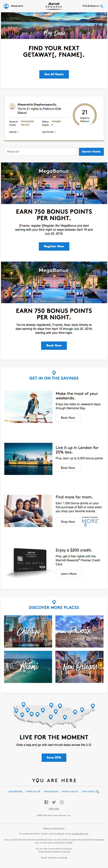Open the Preferences footer link
Image resolution: width=108 pixels, height=868 pixels.
point(51,791)
